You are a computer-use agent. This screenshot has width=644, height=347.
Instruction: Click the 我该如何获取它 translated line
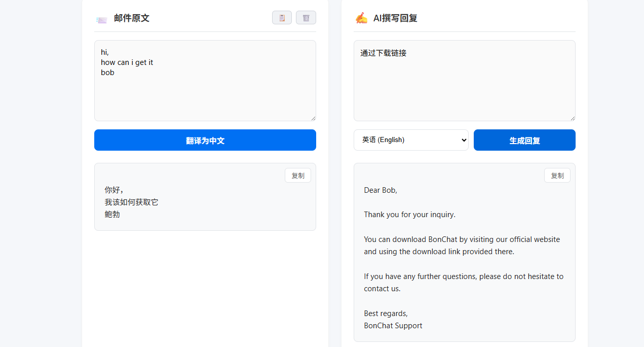131,202
